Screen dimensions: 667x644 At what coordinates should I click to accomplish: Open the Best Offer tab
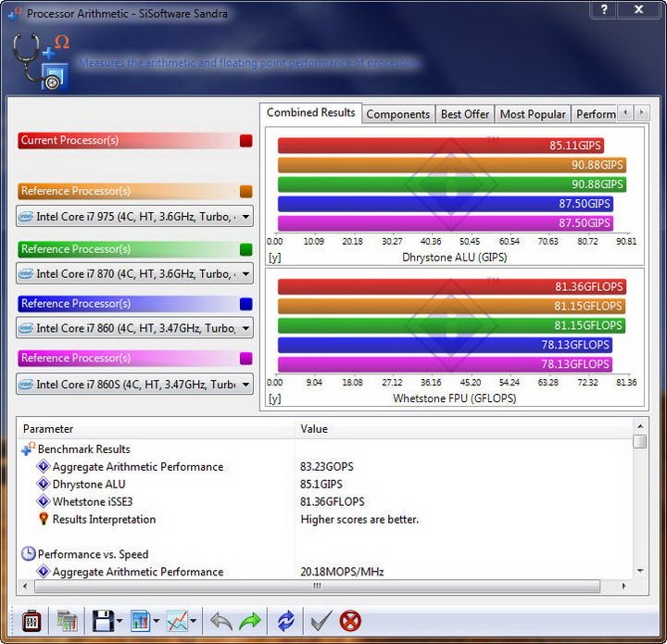pos(465,114)
